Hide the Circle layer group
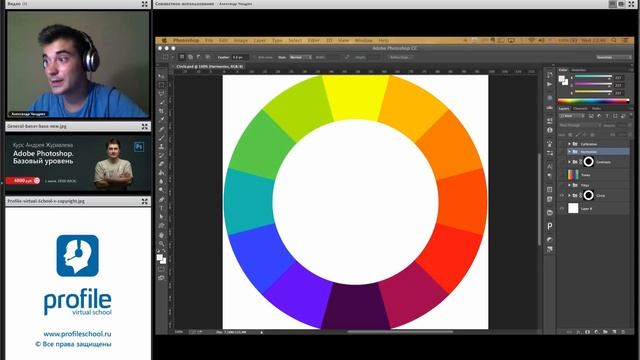The width and height of the screenshot is (640, 360). click(562, 196)
